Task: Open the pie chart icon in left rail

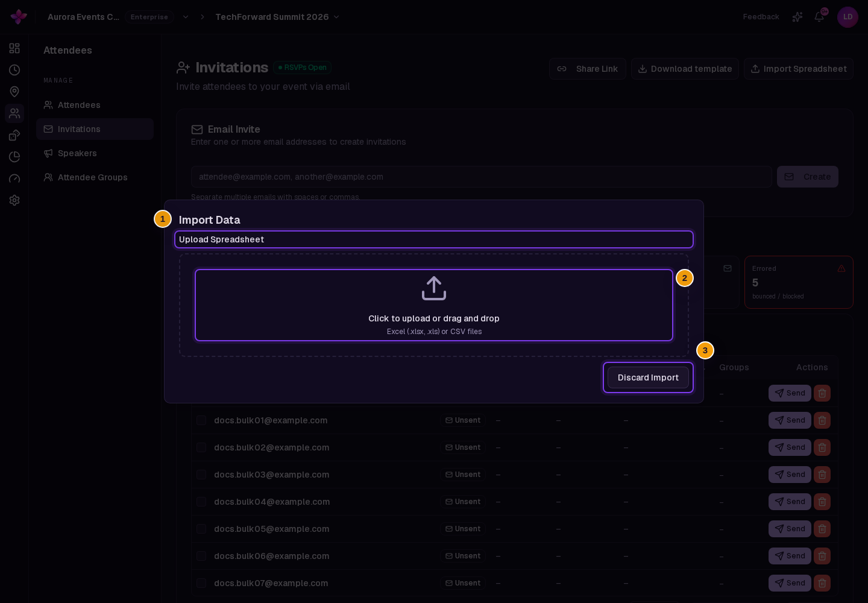Action: (x=14, y=157)
